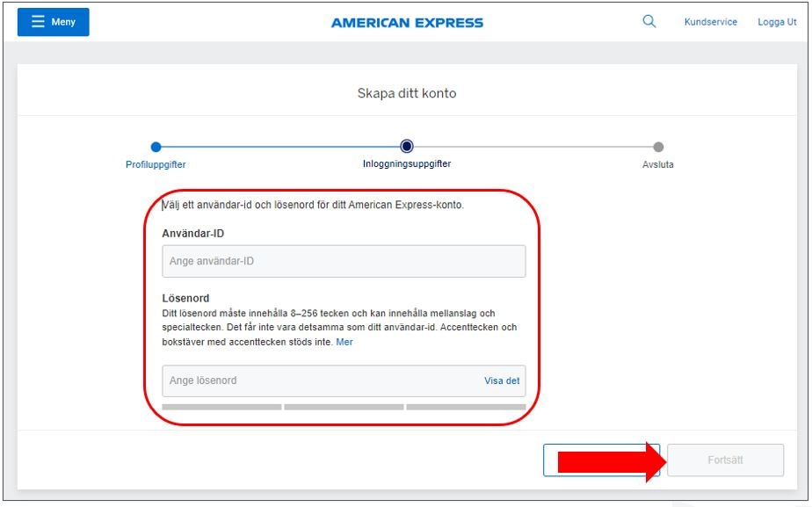
Task: Toggle password visibility with Visa det
Action: click(x=502, y=380)
